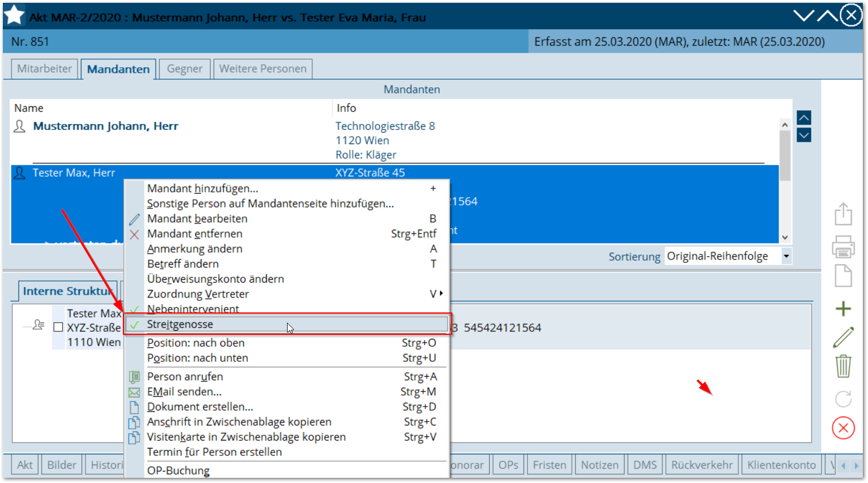Click the red circle cancel icon
Screen dimensions: 868x483
(843, 428)
